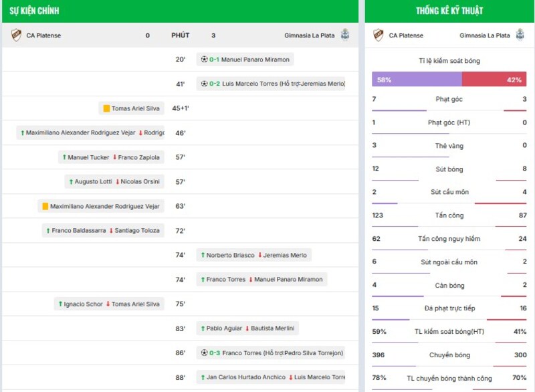
Task: Click red sub-out arrow beside Nicolas Orsini
Action: coord(118,182)
